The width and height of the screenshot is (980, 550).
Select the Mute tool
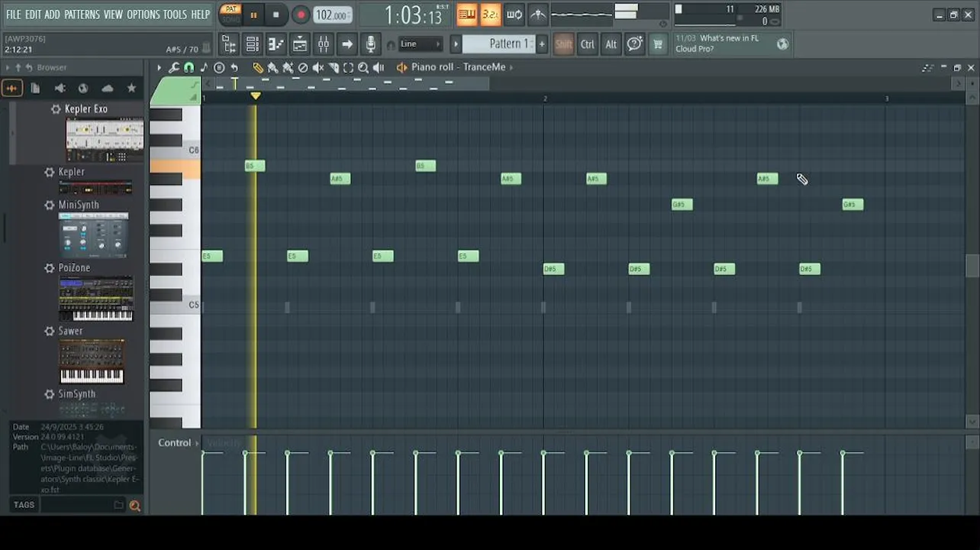pos(318,67)
